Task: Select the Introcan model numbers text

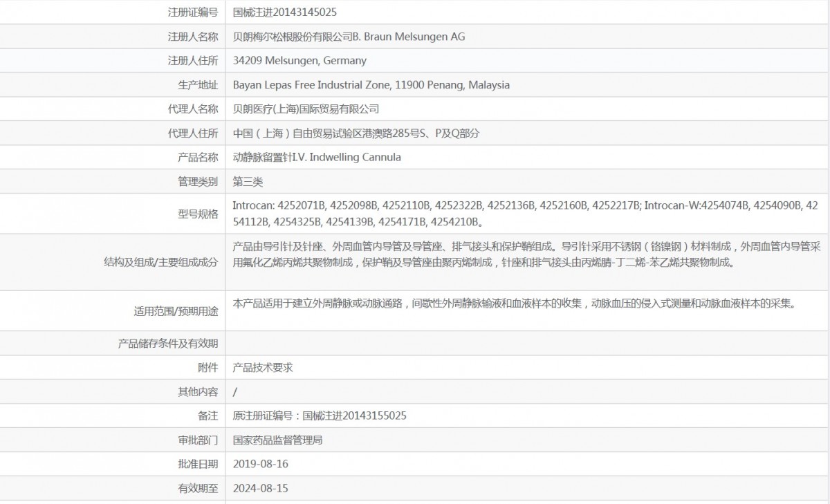Action: point(526,214)
